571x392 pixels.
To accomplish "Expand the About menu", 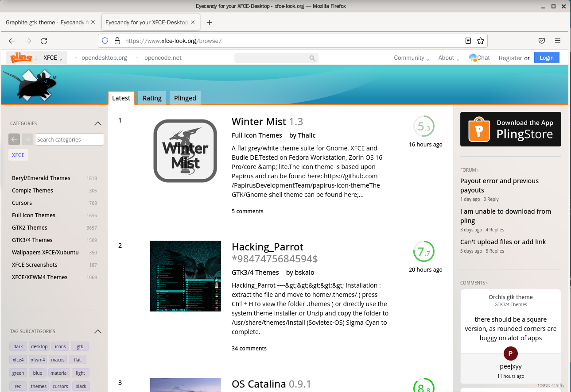I will [x=449, y=58].
